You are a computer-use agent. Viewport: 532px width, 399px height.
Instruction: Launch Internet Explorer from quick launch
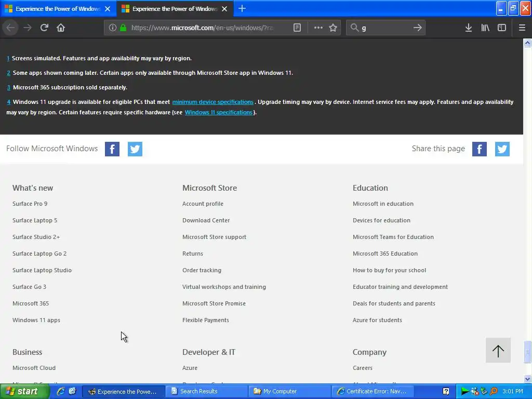[61, 391]
